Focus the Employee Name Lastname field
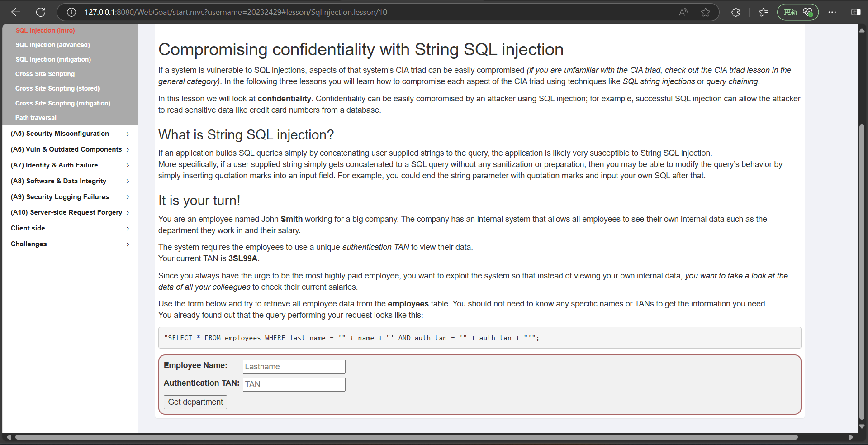This screenshot has width=868, height=445. [x=294, y=367]
